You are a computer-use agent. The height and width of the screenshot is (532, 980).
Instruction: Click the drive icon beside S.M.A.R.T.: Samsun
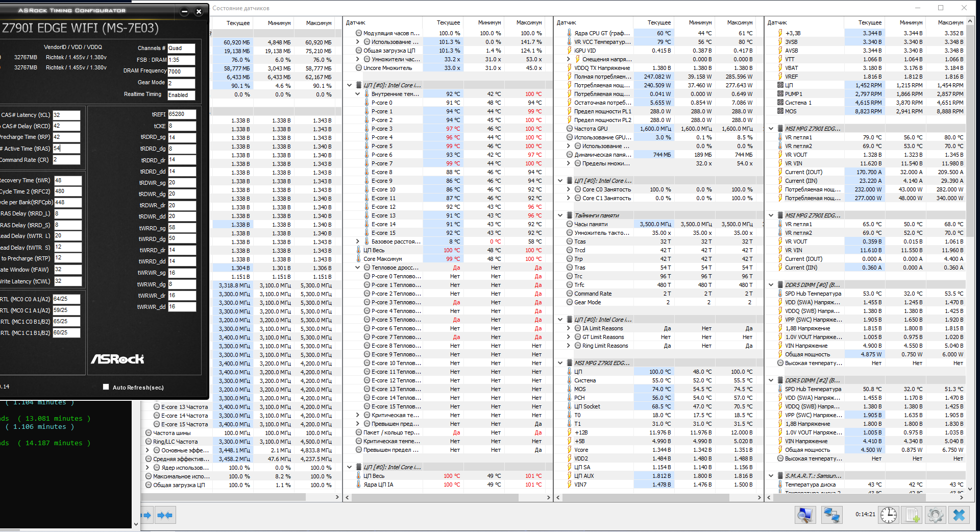780,476
